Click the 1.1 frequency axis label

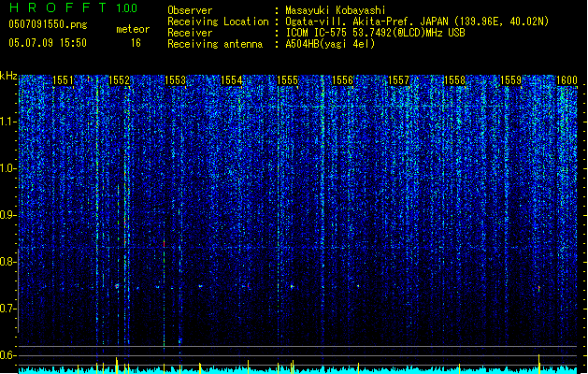(x=7, y=122)
